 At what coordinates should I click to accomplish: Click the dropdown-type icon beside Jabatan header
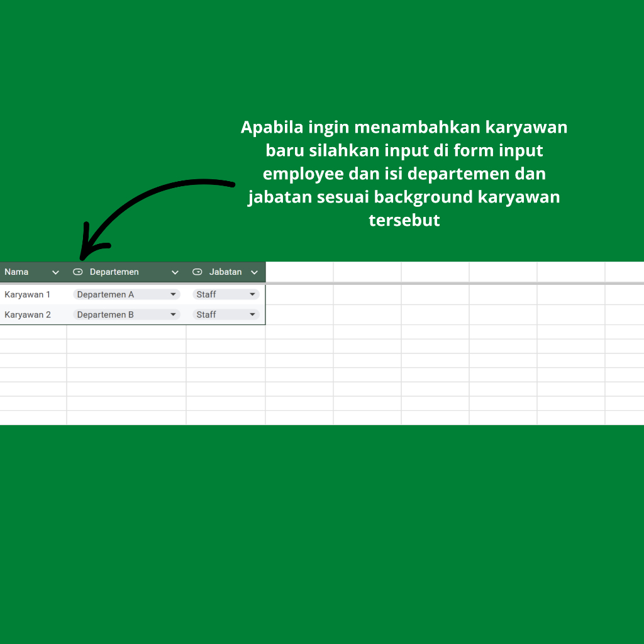click(x=197, y=272)
